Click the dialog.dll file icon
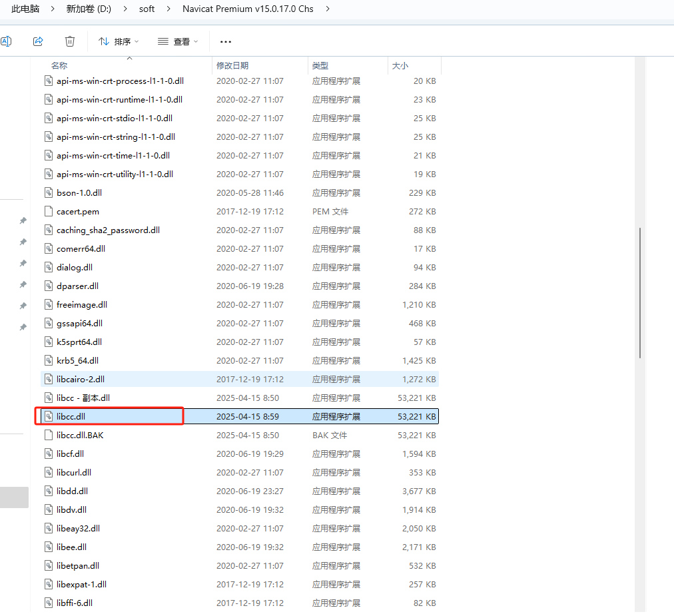 (x=48, y=267)
